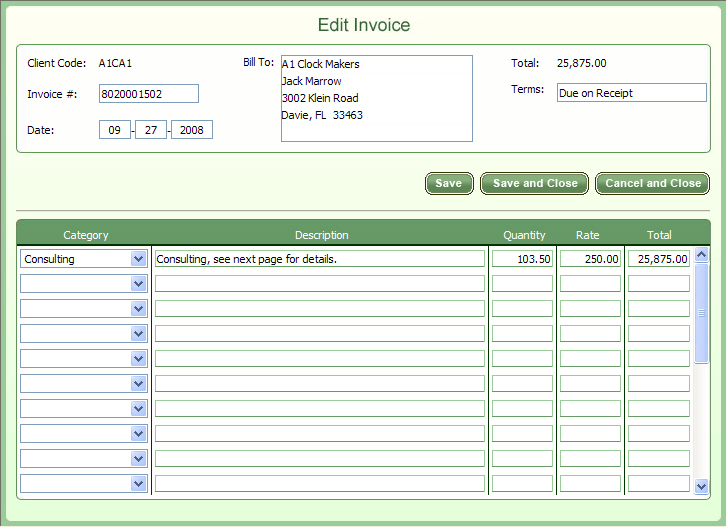The image size is (726, 527).
Task: Click the Cancel and Close button
Action: point(652,183)
